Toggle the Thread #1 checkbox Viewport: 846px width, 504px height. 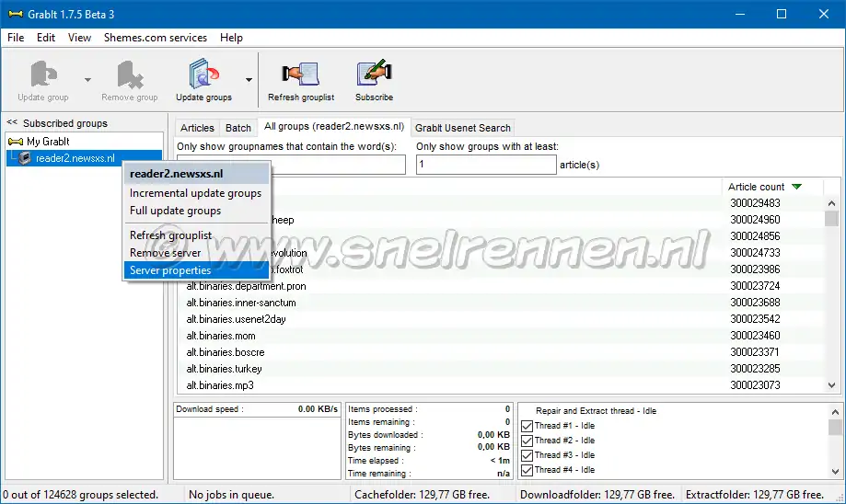click(527, 426)
